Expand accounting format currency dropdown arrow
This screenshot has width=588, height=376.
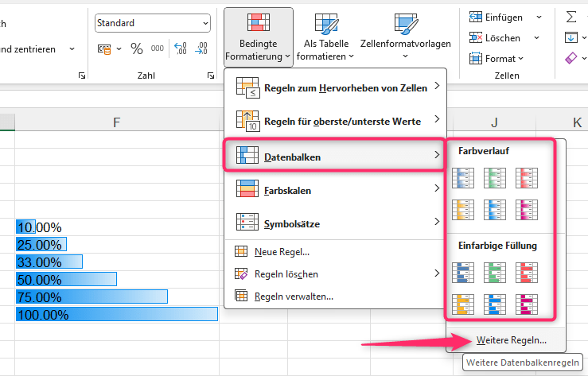coord(119,49)
